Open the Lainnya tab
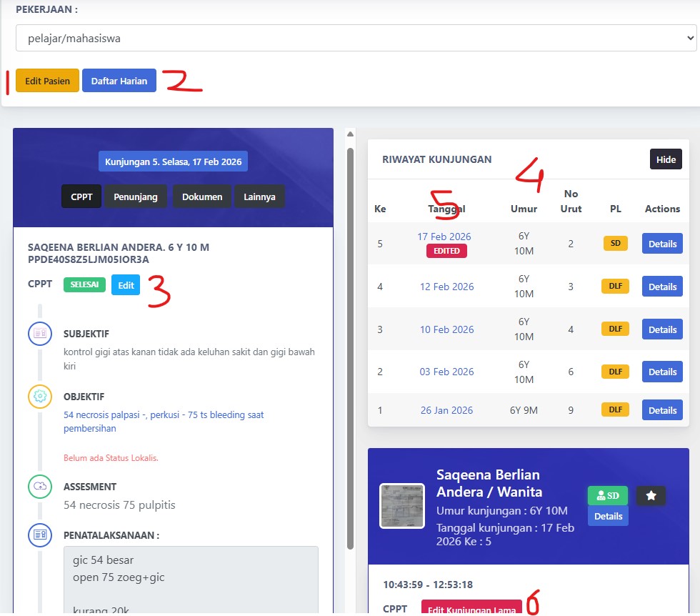The image size is (700, 616). pyautogui.click(x=259, y=197)
